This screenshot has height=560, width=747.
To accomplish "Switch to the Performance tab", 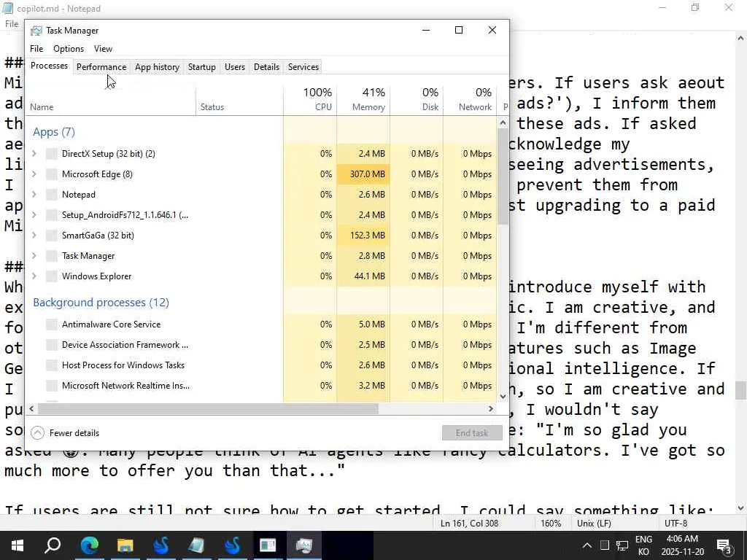I will [101, 67].
